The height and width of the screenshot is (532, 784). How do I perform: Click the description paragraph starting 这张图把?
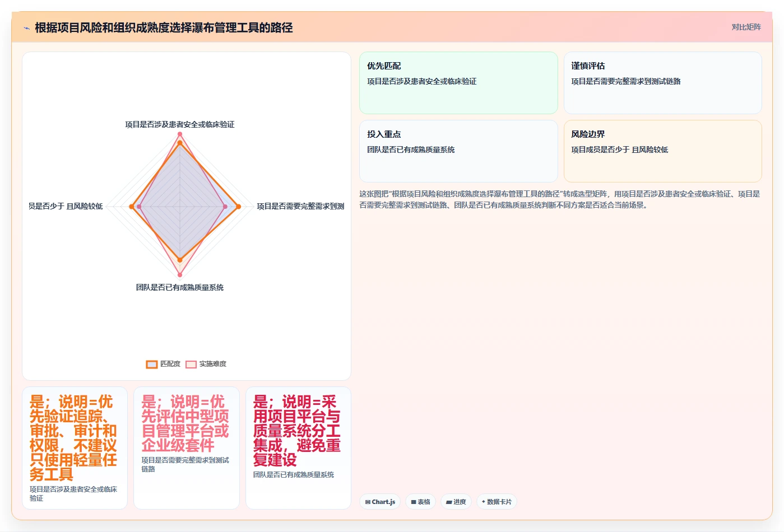point(560,199)
